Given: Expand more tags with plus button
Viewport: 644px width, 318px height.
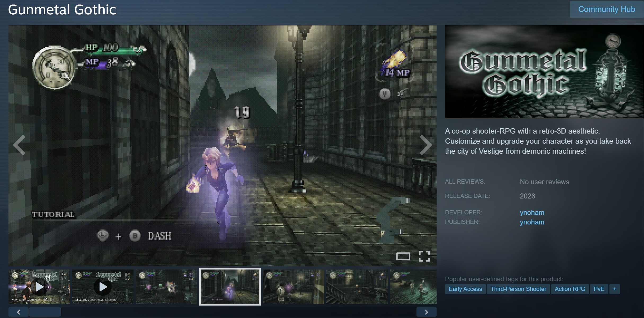Looking at the screenshot, I should tap(614, 289).
